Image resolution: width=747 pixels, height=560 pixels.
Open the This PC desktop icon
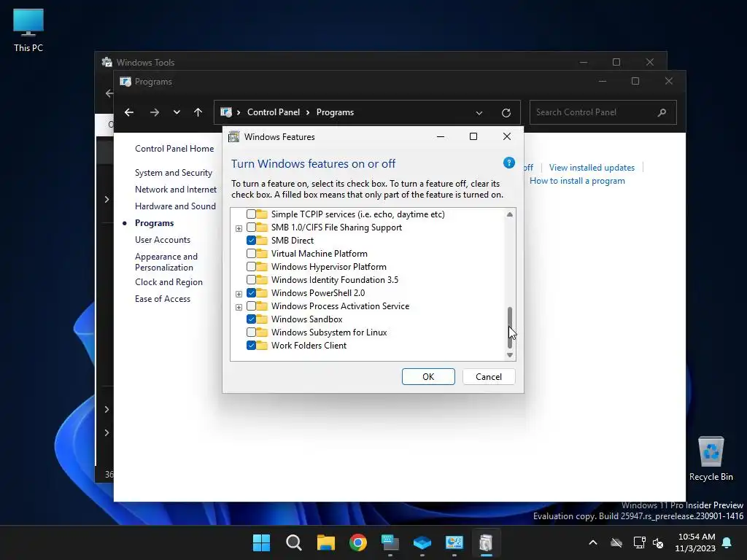(x=28, y=30)
